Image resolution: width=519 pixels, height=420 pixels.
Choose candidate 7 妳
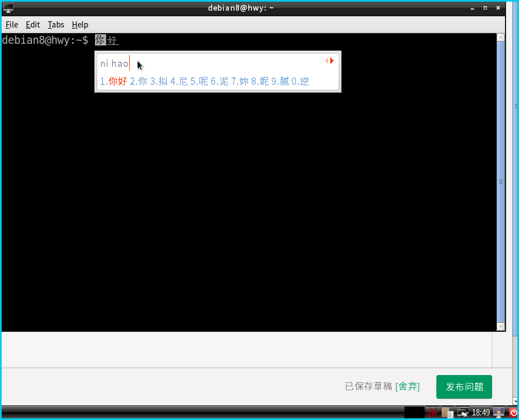point(240,81)
